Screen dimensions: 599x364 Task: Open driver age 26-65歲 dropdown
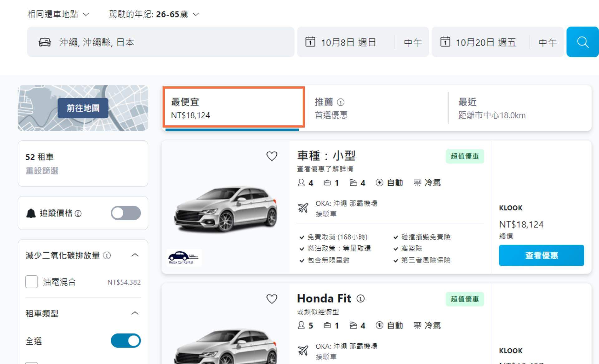point(154,14)
